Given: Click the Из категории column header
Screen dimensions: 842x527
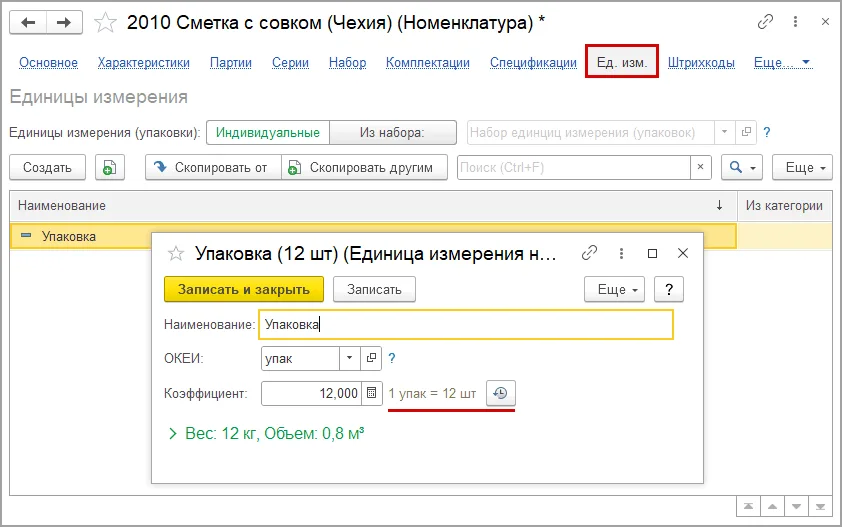Looking at the screenshot, I should [x=784, y=205].
